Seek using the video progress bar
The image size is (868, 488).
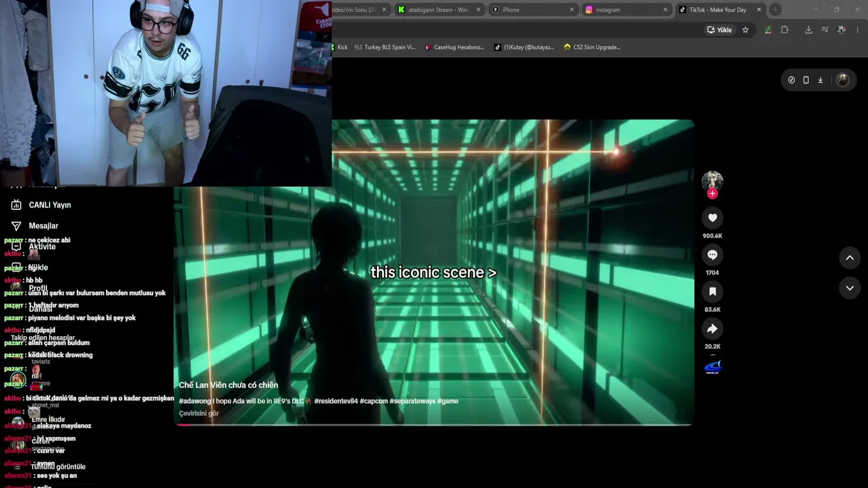point(434,424)
